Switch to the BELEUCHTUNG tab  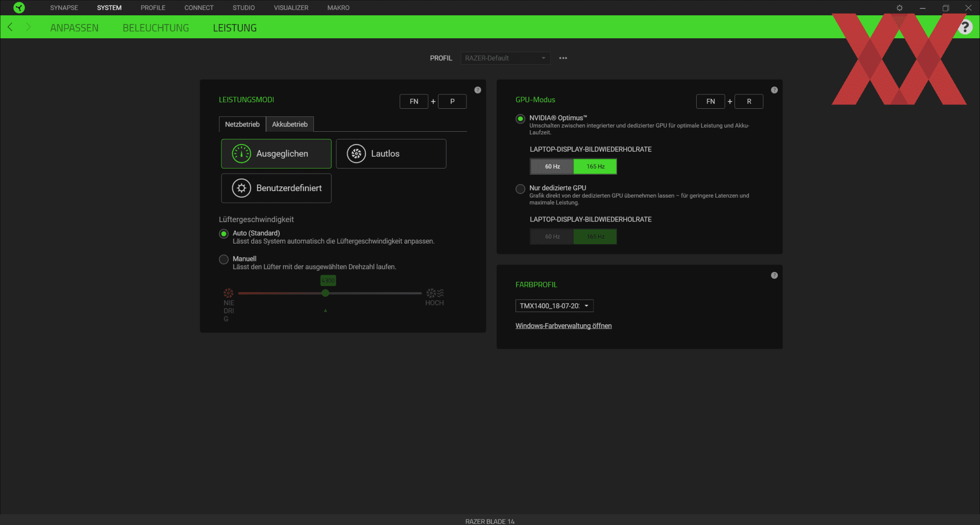click(x=156, y=28)
